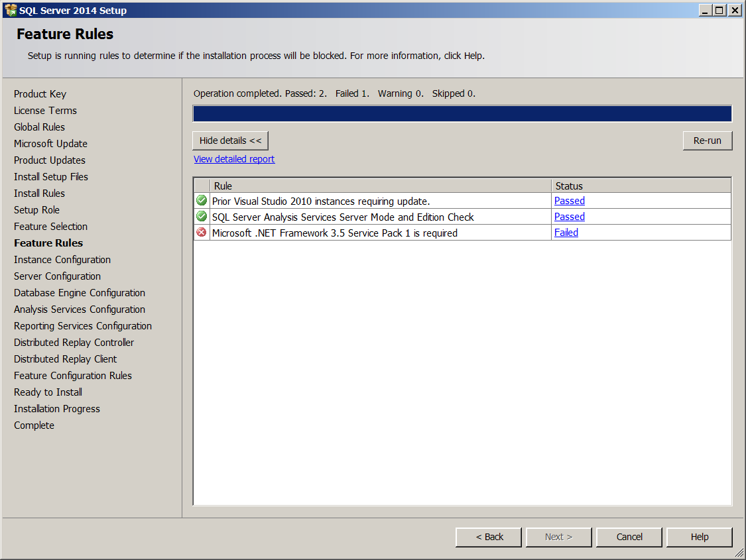
Task: Open the Failed status link for .NET Framework
Action: [x=566, y=233]
